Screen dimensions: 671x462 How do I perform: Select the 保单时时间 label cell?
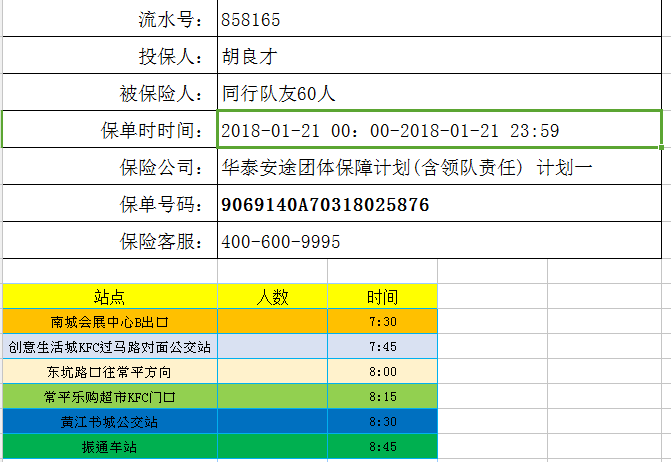(x=110, y=130)
